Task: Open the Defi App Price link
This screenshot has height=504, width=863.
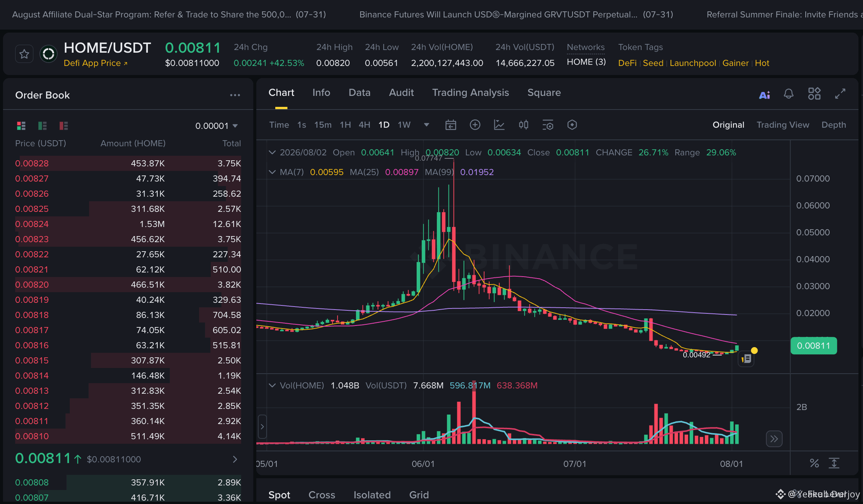Action: (x=96, y=63)
